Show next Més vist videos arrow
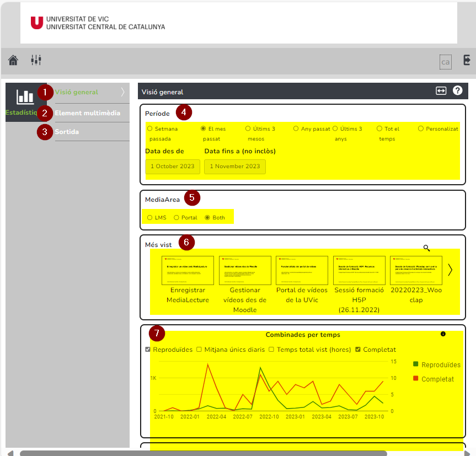 pyautogui.click(x=450, y=270)
